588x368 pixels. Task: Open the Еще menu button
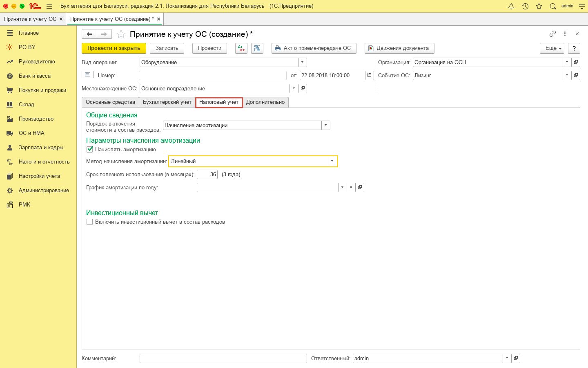pos(552,48)
